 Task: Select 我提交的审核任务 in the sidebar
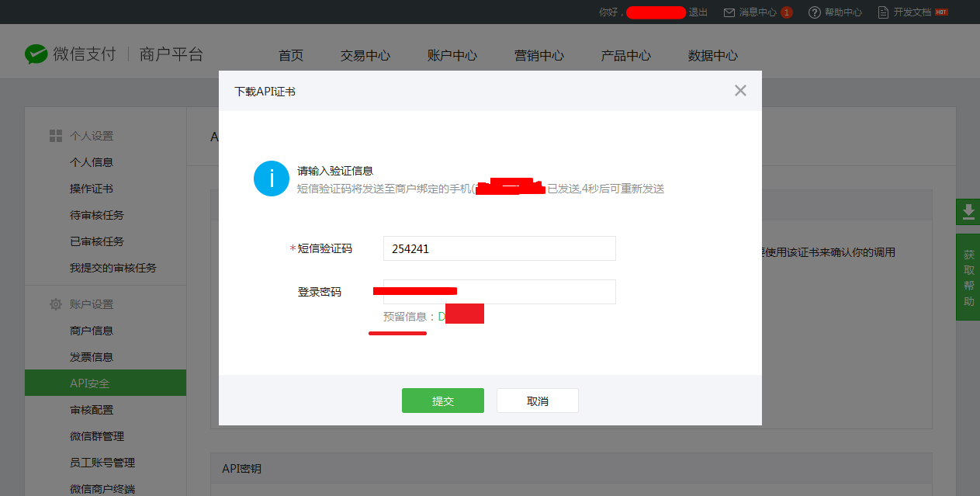[x=113, y=268]
